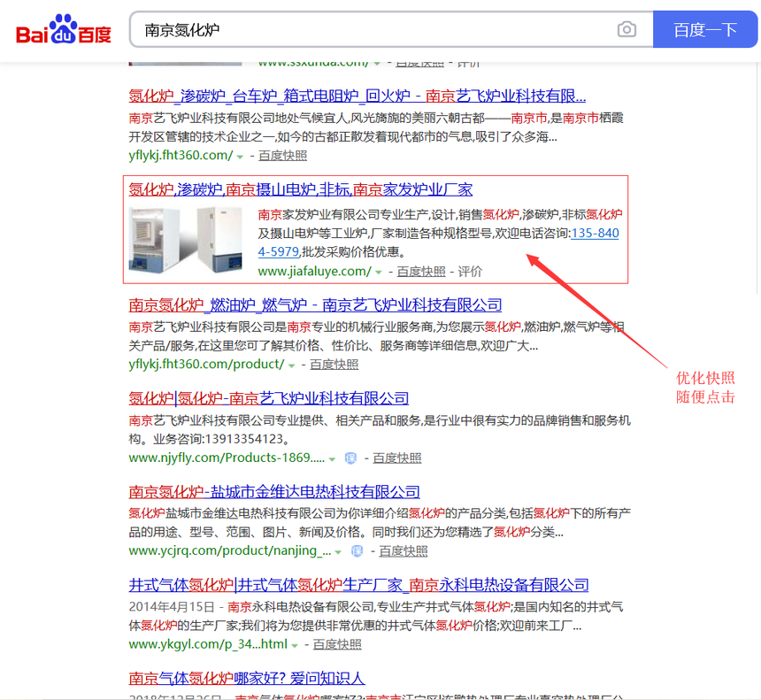Viewport: 761px width, 700px height.
Task: Click 评价 next to www.jiafaluye.com result
Action: 470,272
